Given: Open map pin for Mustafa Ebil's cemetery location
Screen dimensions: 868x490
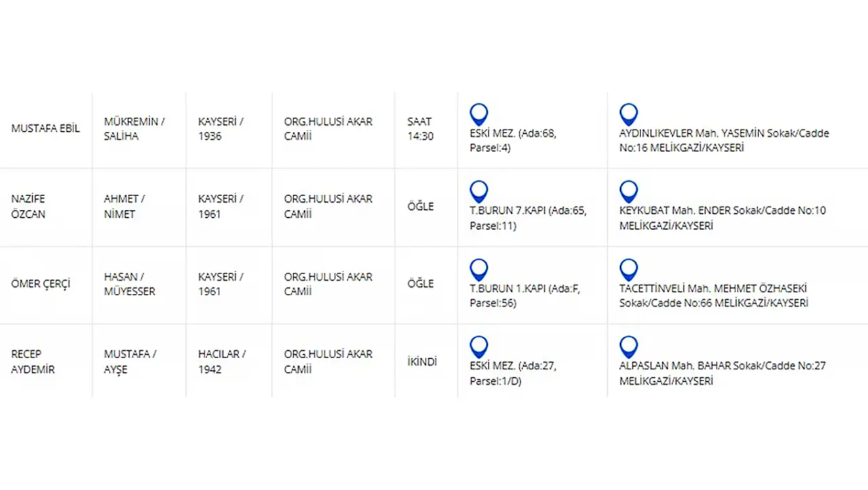Looking at the screenshot, I should [479, 115].
